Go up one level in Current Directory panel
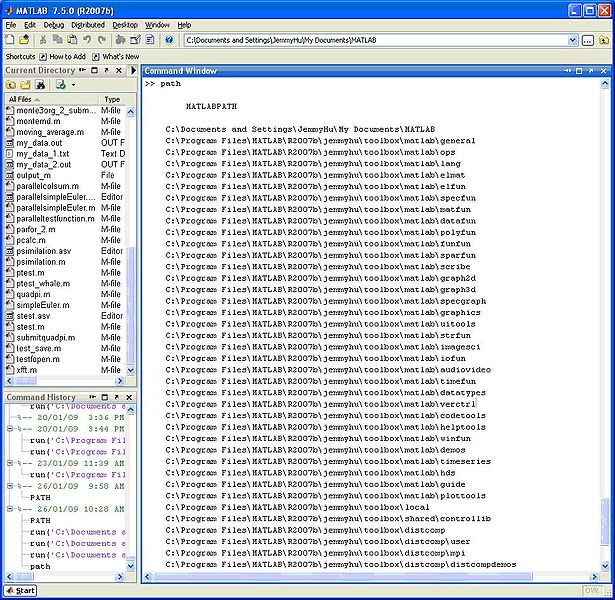The height and width of the screenshot is (600, 615). click(x=11, y=85)
